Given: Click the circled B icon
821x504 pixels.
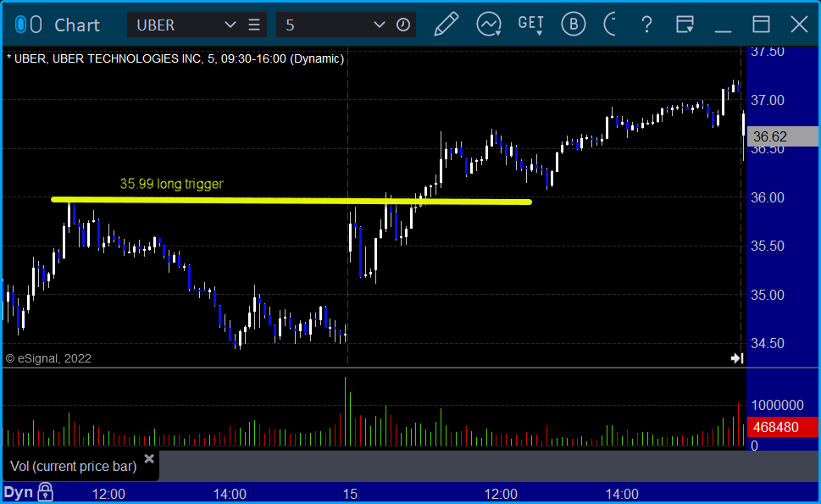Looking at the screenshot, I should point(574,24).
